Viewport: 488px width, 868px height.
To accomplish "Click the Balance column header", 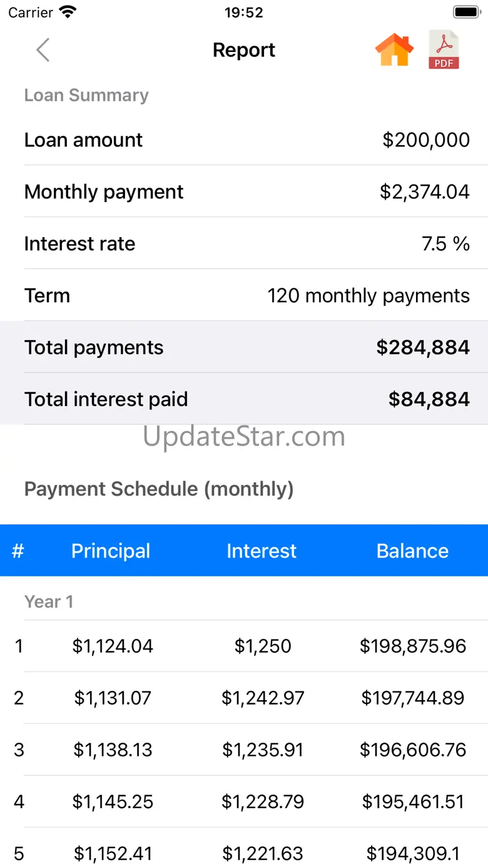I will (x=412, y=551).
